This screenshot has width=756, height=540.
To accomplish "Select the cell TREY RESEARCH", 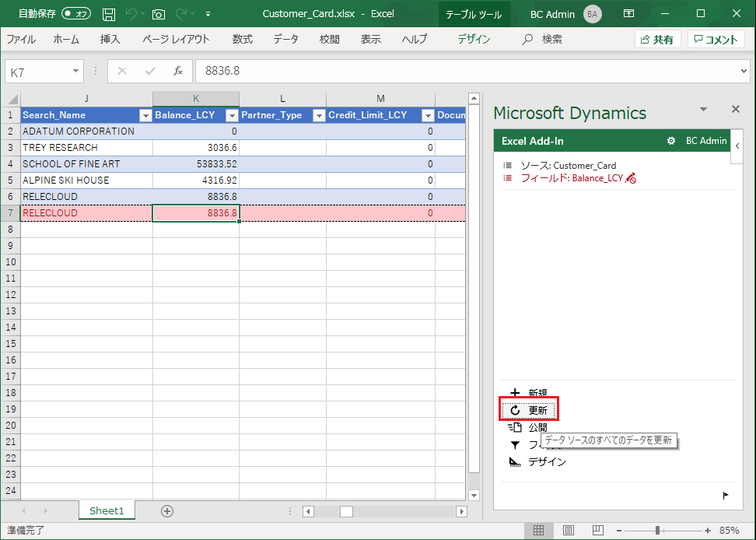I will [87, 148].
